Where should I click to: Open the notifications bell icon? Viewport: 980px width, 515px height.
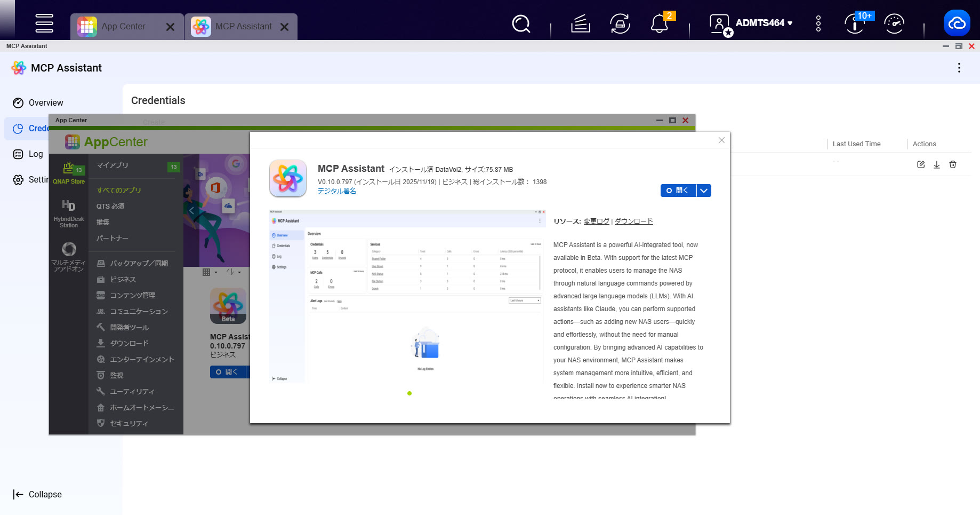[x=660, y=23]
